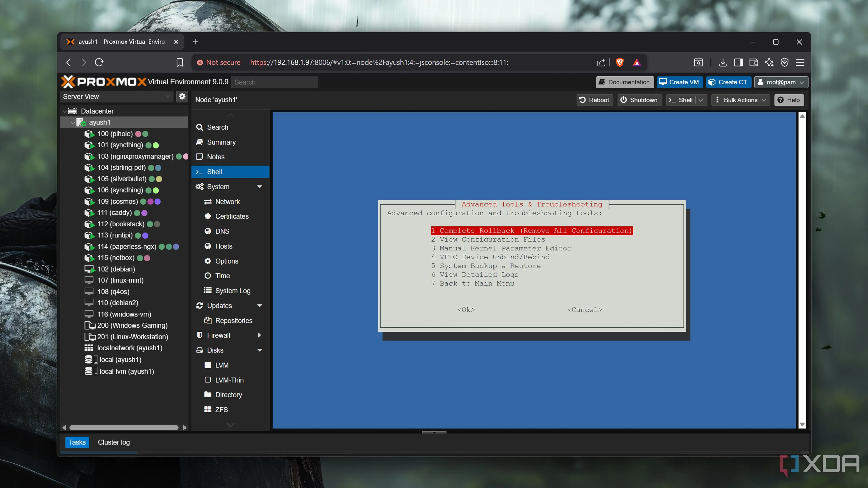
Task: Open the Server View settings gear
Action: (182, 96)
